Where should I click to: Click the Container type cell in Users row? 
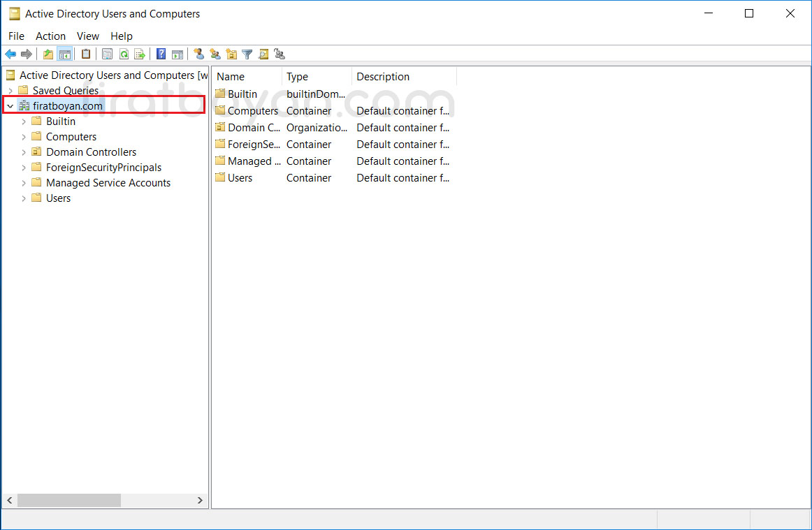pyautogui.click(x=309, y=177)
